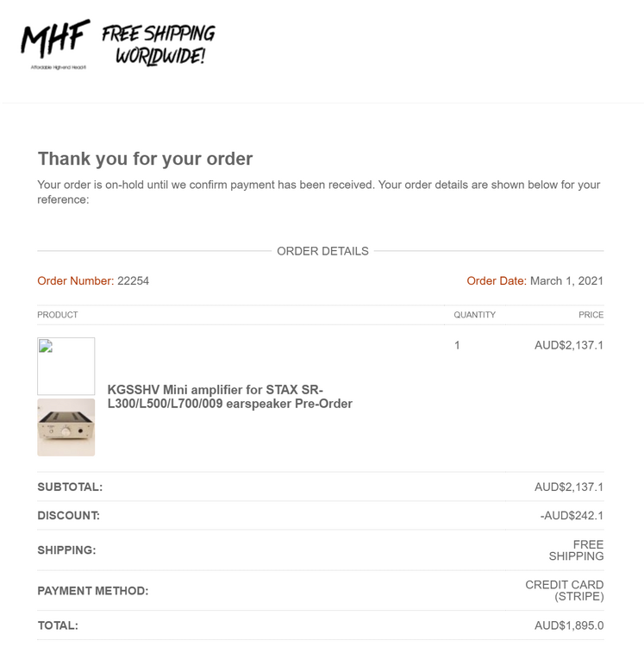Open the KGSSHV Mini amplifier product title

tap(229, 397)
